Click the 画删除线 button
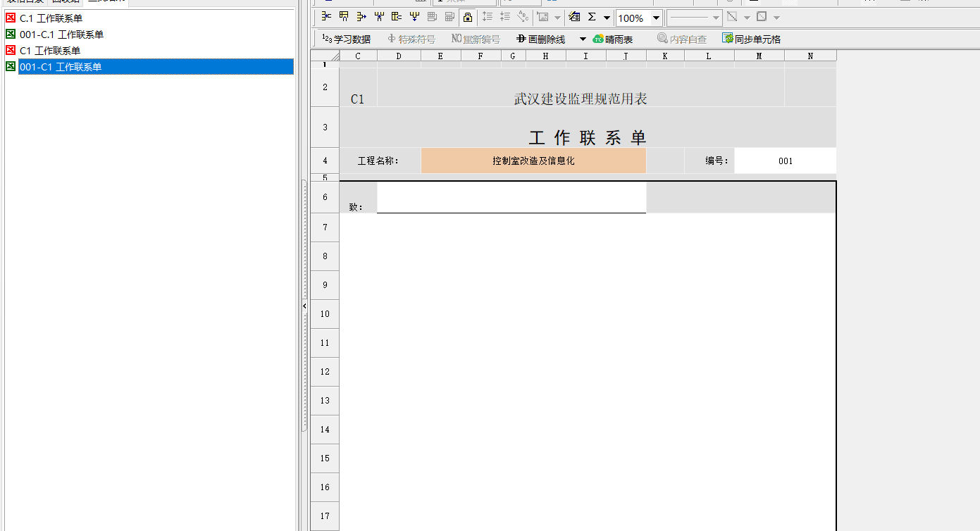Screen dimensions: 980x531 [541, 39]
